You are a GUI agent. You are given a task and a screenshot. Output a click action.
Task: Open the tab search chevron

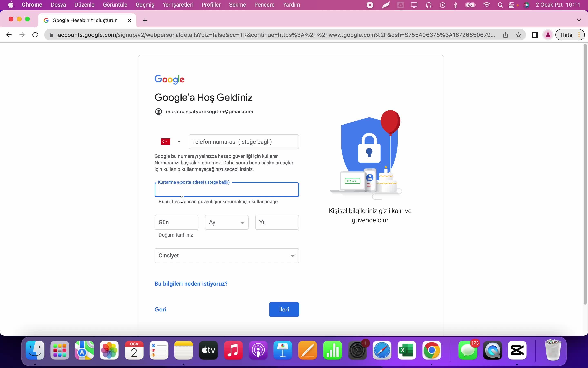point(579,20)
